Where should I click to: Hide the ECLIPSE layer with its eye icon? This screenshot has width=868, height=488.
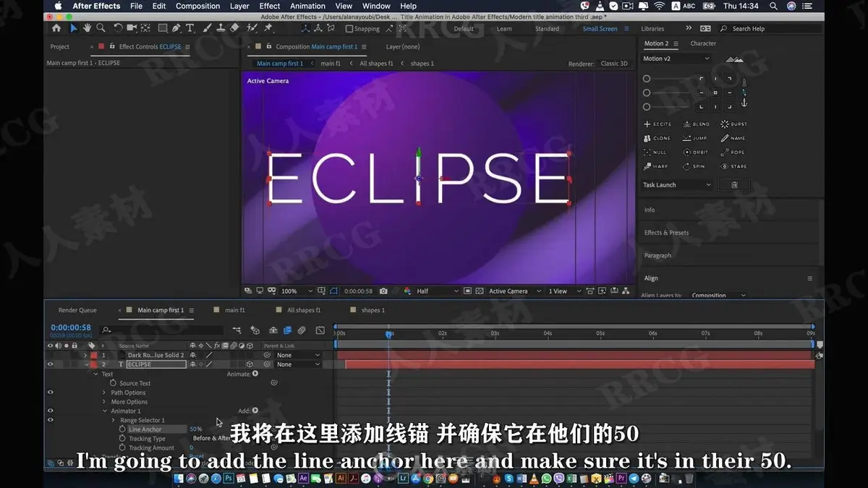(x=51, y=364)
